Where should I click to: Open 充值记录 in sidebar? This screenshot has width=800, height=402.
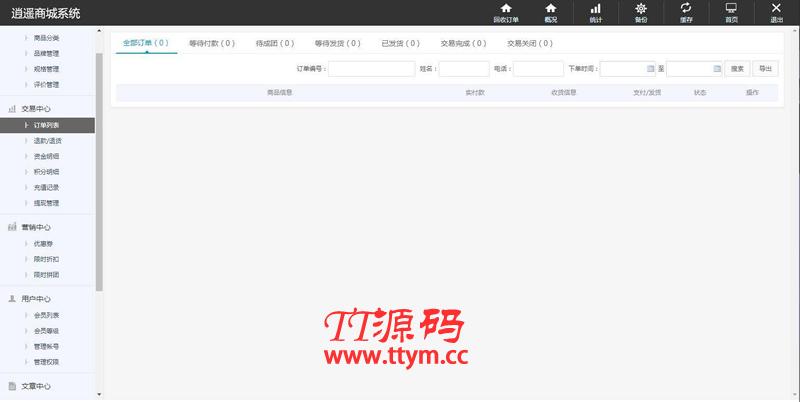coord(46,187)
